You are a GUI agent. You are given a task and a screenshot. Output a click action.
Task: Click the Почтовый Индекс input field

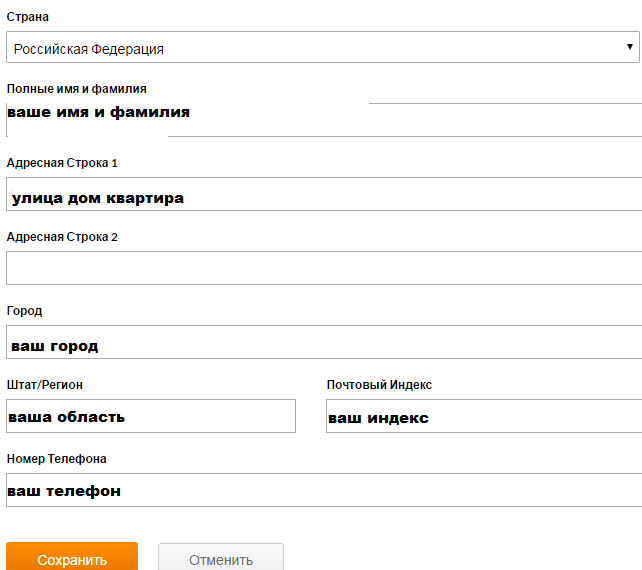(483, 416)
